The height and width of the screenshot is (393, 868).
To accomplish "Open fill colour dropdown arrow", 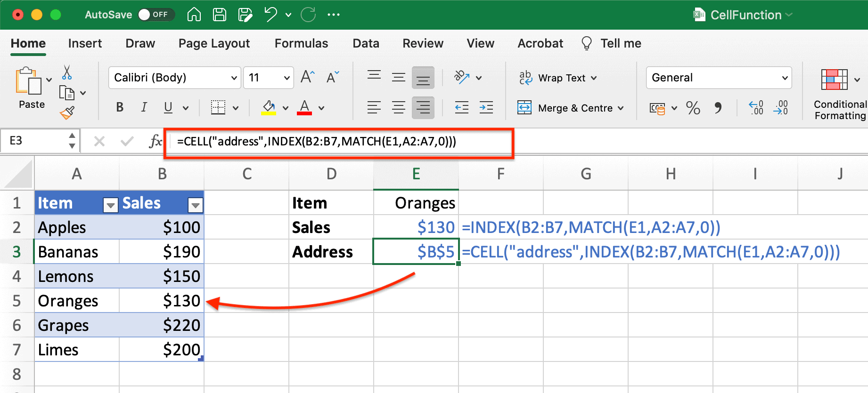I will pos(286,108).
